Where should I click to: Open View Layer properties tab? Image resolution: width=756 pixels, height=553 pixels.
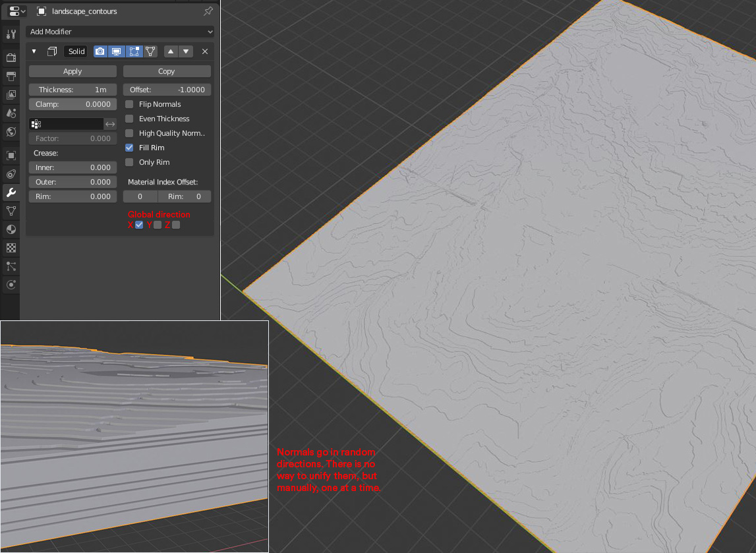[11, 94]
